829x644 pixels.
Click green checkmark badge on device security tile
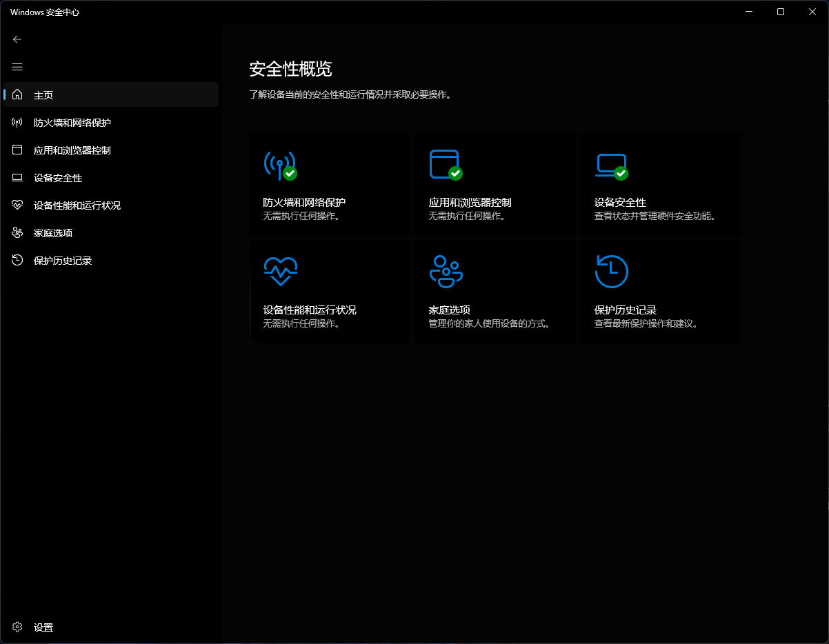[x=621, y=174]
